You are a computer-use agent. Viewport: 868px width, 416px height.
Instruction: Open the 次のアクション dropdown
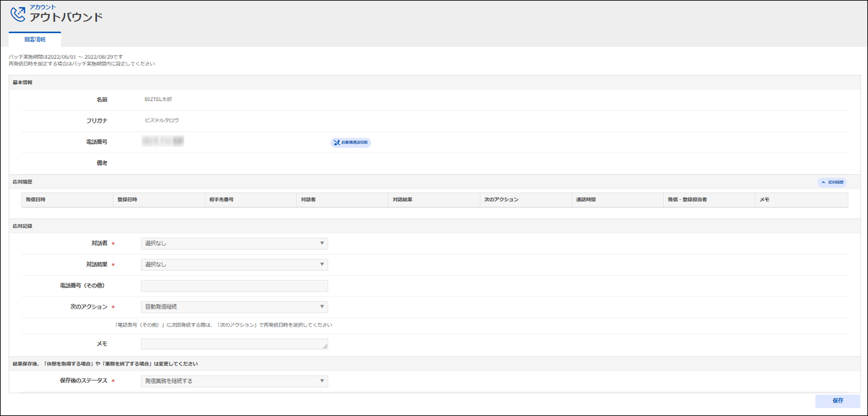234,306
